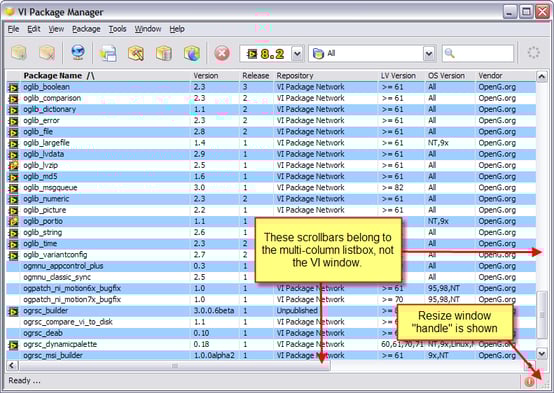Click the red cancel X toolbar icon
554x393 pixels.
point(222,54)
